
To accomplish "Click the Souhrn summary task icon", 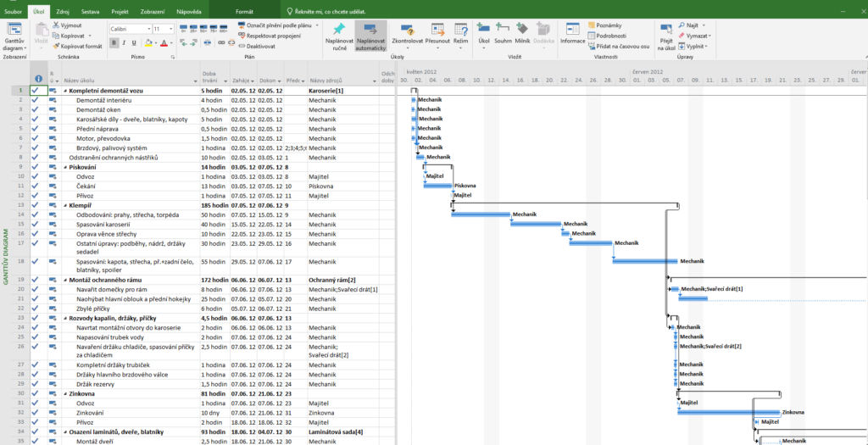I will coord(503,29).
